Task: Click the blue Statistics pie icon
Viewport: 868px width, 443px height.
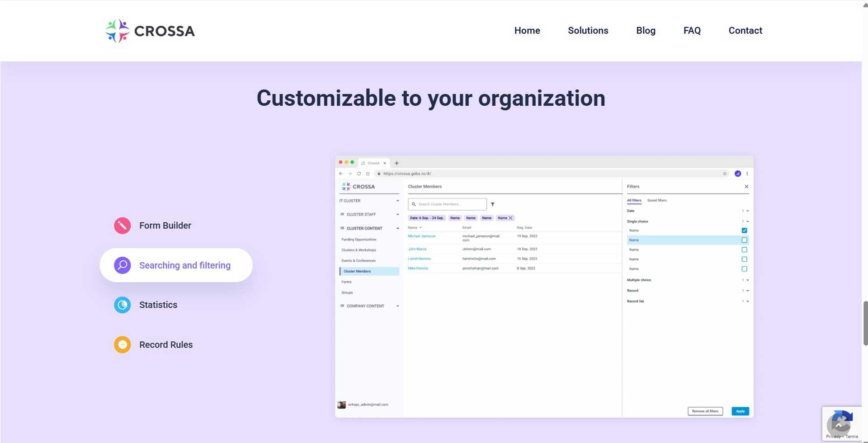Action: [122, 305]
